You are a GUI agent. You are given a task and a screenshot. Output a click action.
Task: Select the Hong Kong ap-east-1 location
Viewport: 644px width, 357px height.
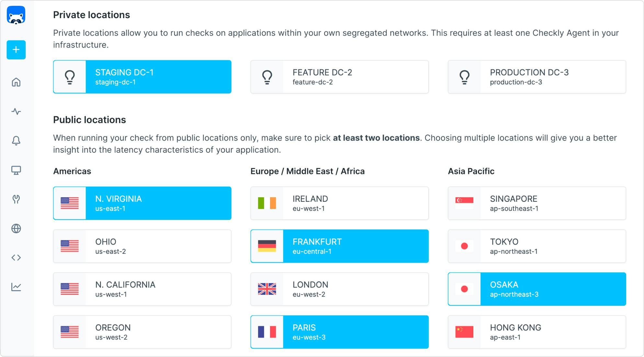coord(537,332)
